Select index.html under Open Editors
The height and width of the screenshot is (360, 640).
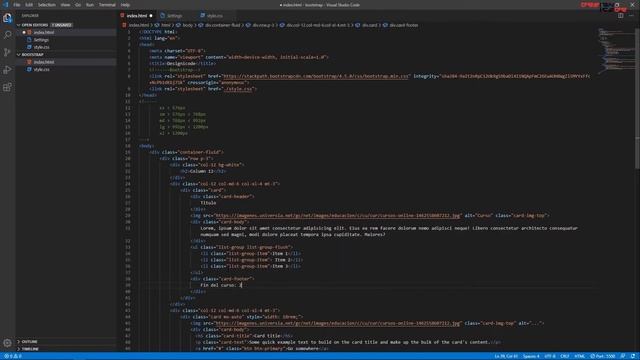coord(44,32)
